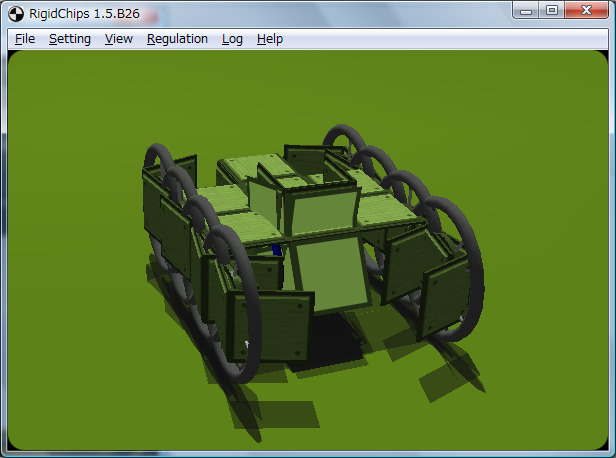Click empty green ground in bottom-left corner
Screen dimensions: 616x458
[x=60, y=410]
